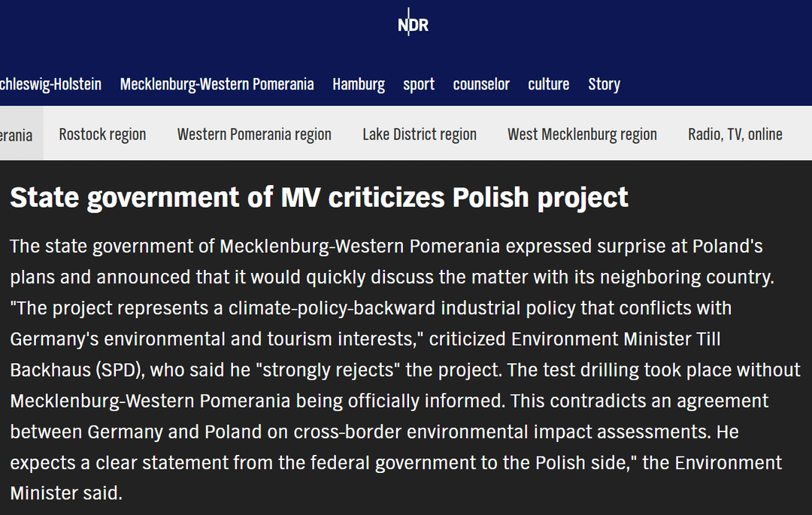The height and width of the screenshot is (515, 812).
Task: Select the highlighted active region tab
Action: pyautogui.click(x=21, y=134)
